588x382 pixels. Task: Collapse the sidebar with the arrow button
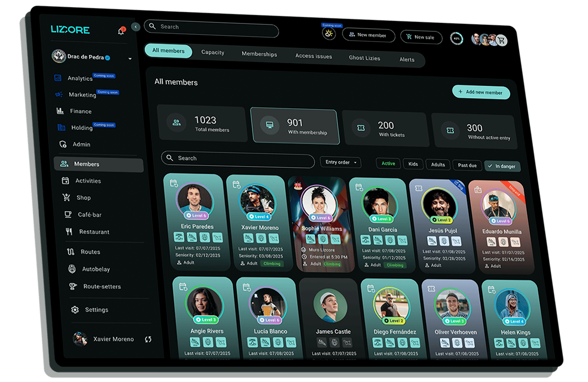coord(136,27)
